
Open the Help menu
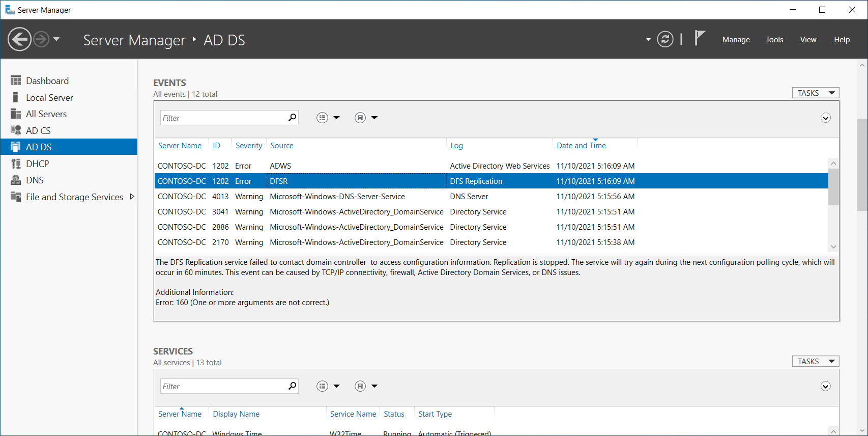tap(842, 40)
